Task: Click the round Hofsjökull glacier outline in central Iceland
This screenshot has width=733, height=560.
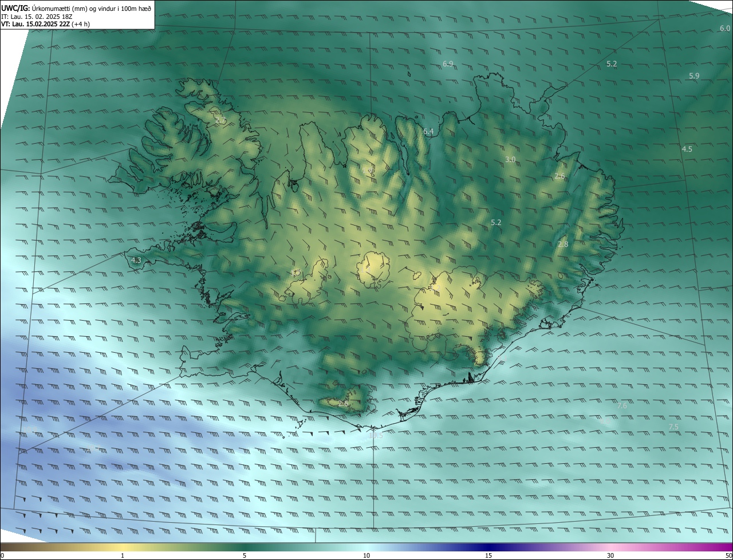Action: [x=375, y=269]
